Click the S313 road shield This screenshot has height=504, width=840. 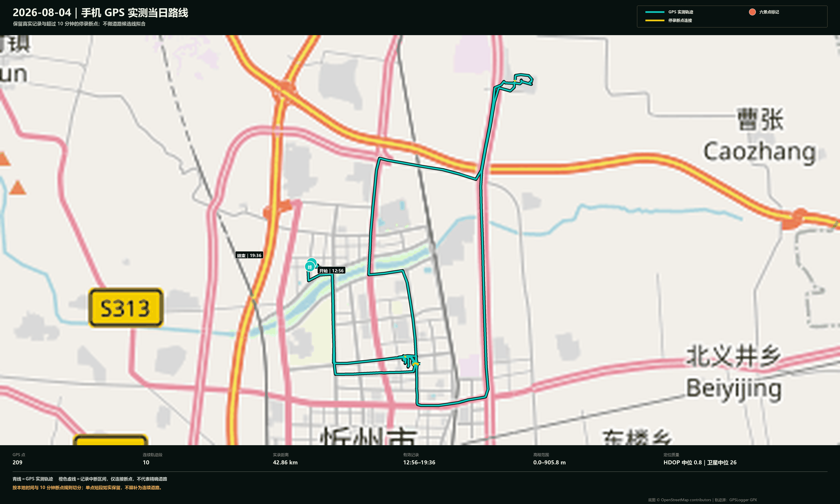[x=126, y=308]
